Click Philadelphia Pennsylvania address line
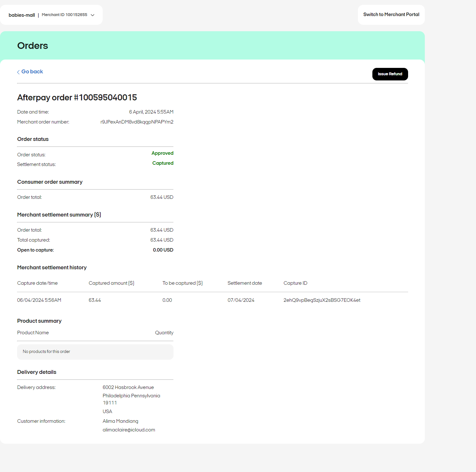Viewport: 476px width, 472px height. [131, 396]
